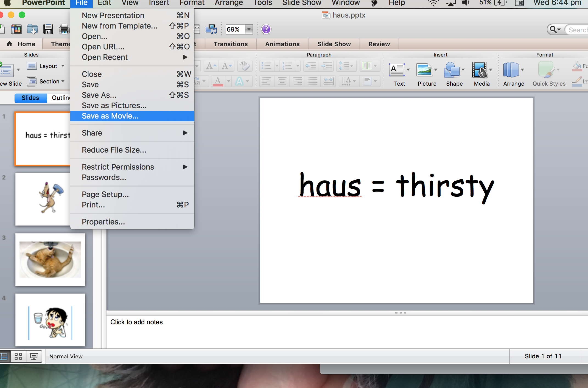Open the 69% zoom dropdown
Viewport: 588px width, 388px height.
249,29
